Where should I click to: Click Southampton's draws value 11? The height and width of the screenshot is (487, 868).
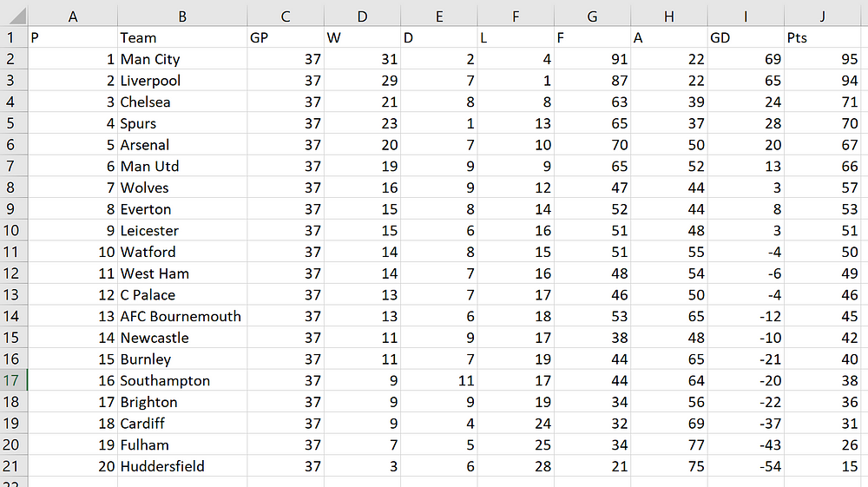pyautogui.click(x=439, y=380)
